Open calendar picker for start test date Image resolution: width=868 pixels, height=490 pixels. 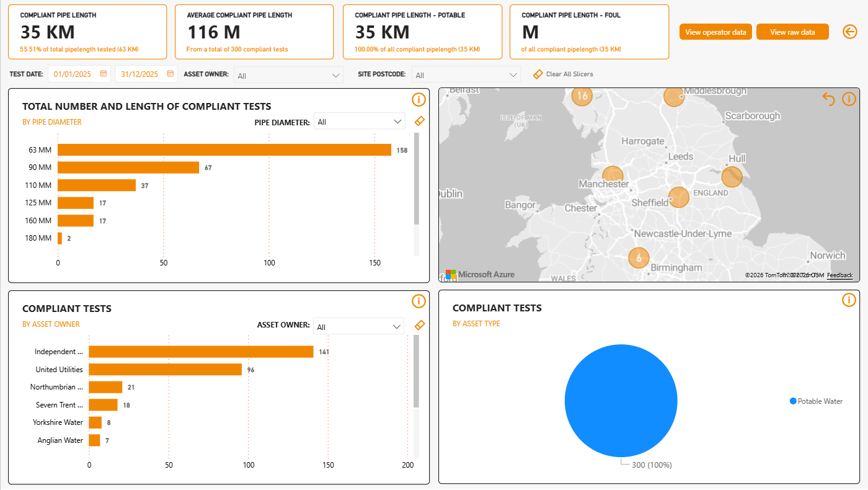(104, 74)
